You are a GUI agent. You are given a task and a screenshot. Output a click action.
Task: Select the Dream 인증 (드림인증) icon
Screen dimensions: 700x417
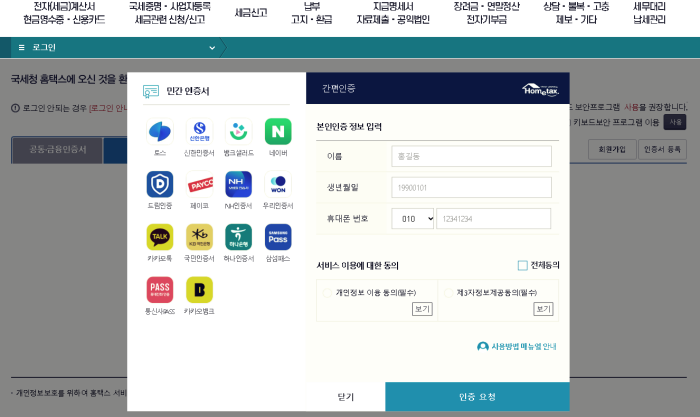coord(160,184)
